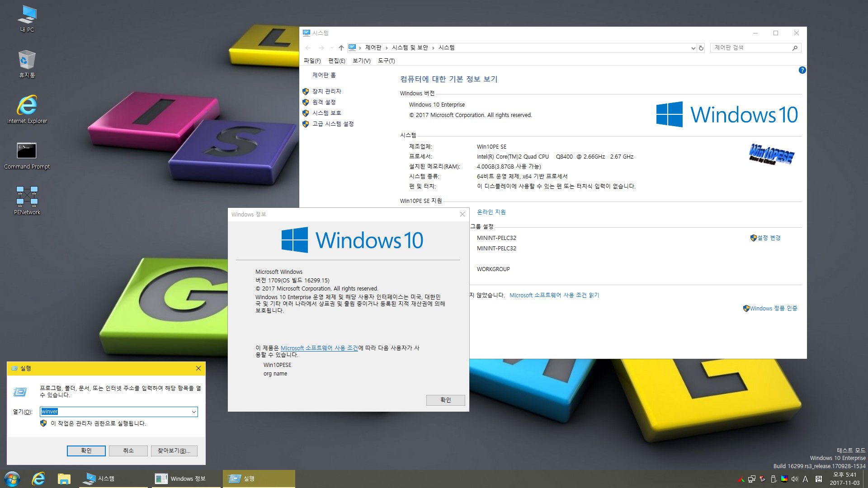Click the Windows 정품 인증 link
The width and height of the screenshot is (868, 488).
click(x=773, y=308)
